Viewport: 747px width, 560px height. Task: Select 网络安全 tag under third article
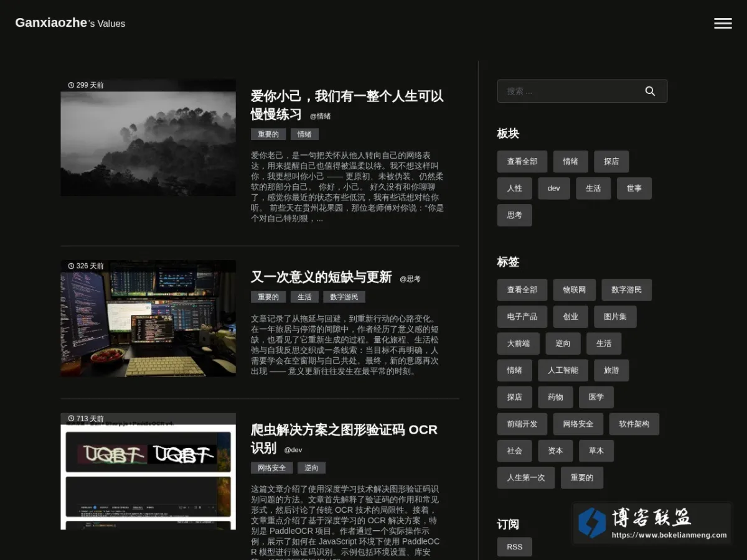tap(272, 468)
